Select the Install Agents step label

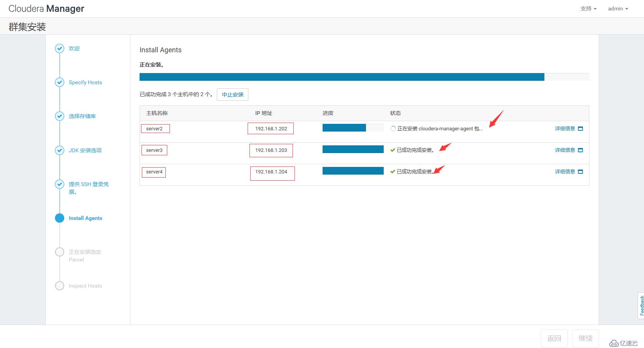point(85,218)
